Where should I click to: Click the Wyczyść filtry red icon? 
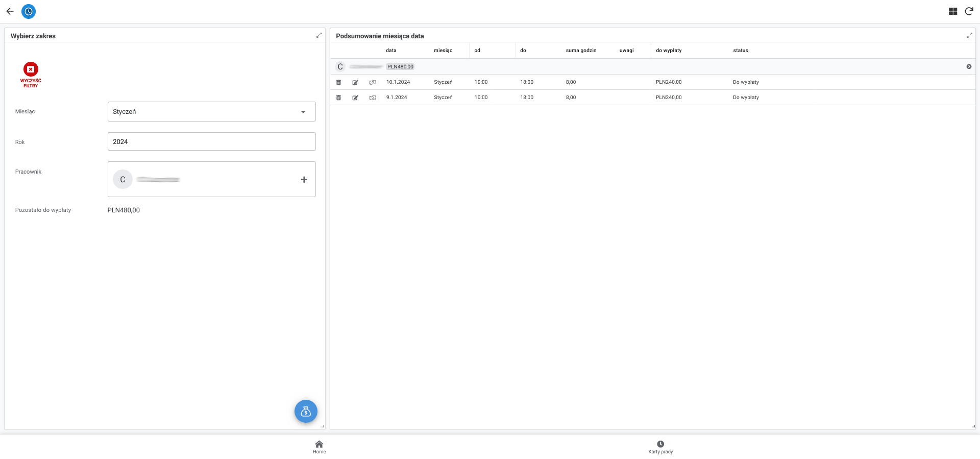click(31, 69)
